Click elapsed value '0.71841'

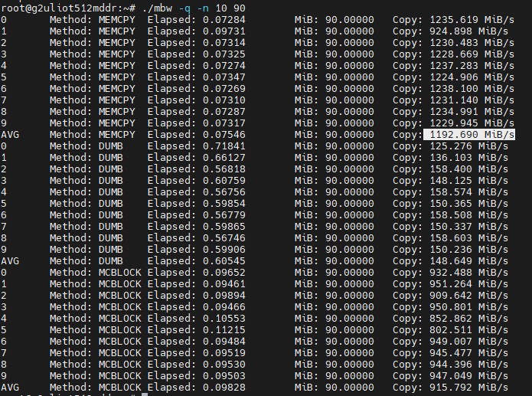click(x=224, y=146)
